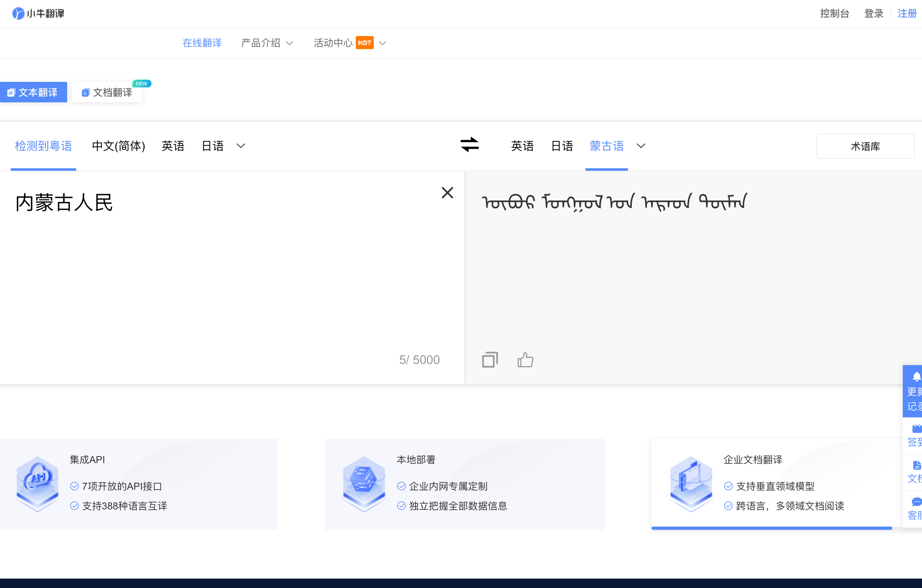Copy the Mongolian translation result
The width and height of the screenshot is (922, 588).
pyautogui.click(x=490, y=360)
